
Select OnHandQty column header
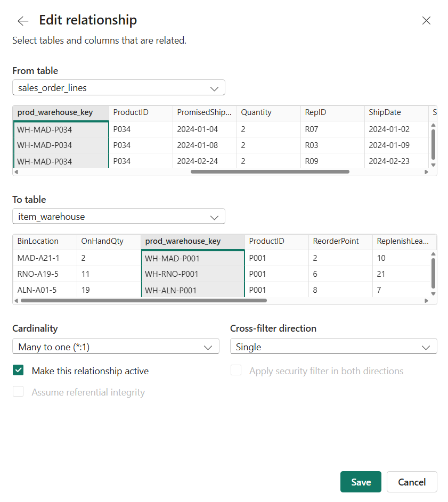click(x=109, y=242)
